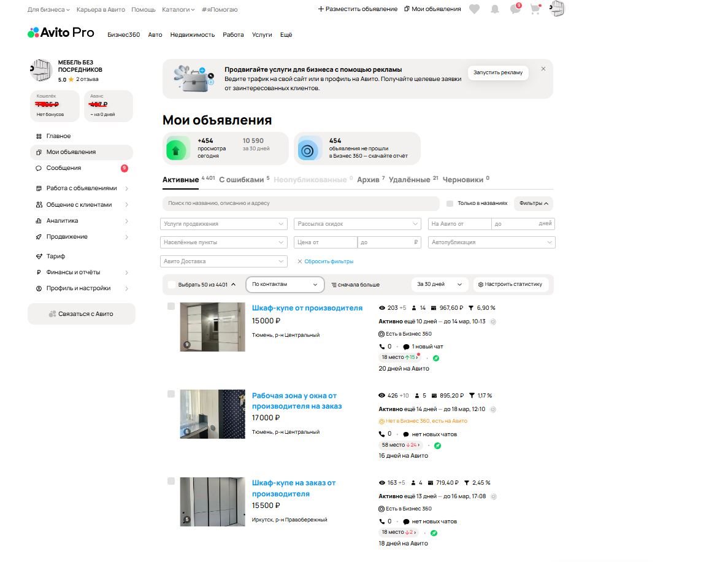Click rocket promotion icon on first listing
The height and width of the screenshot is (562, 728).
point(436,358)
